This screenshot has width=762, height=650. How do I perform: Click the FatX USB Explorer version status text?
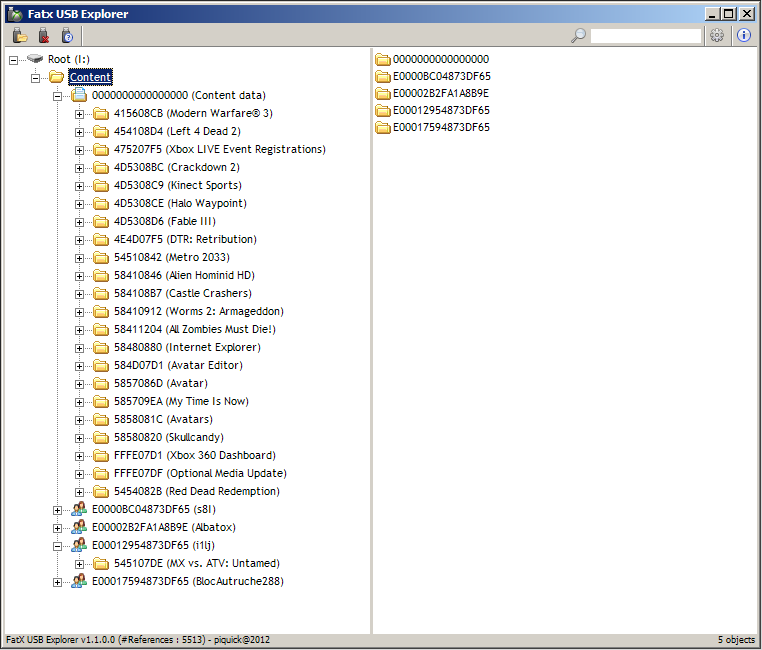click(x=138, y=640)
